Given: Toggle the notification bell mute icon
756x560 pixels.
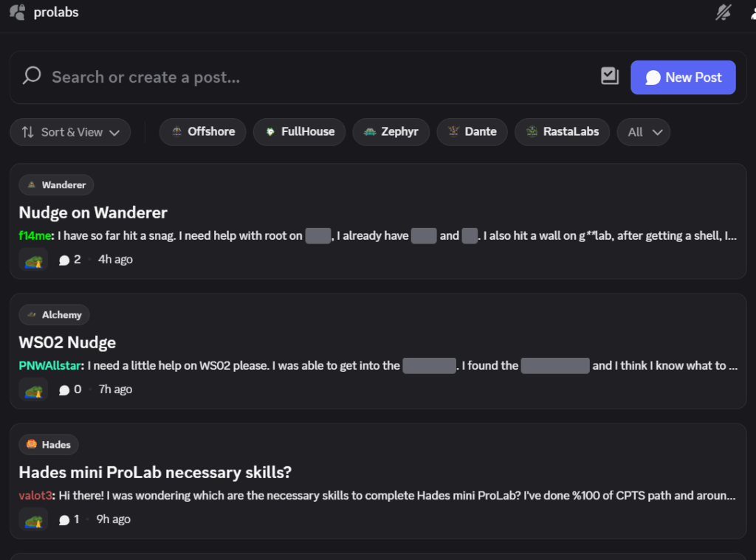Looking at the screenshot, I should (724, 13).
